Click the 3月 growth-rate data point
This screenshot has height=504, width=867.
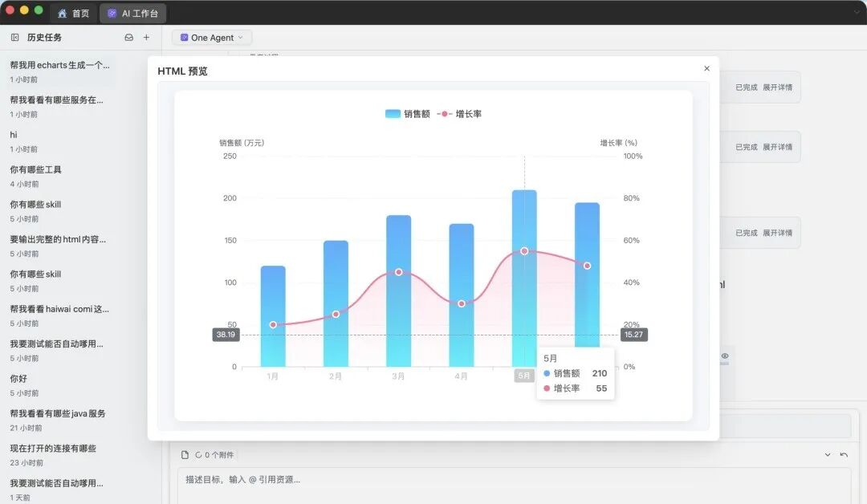[399, 272]
